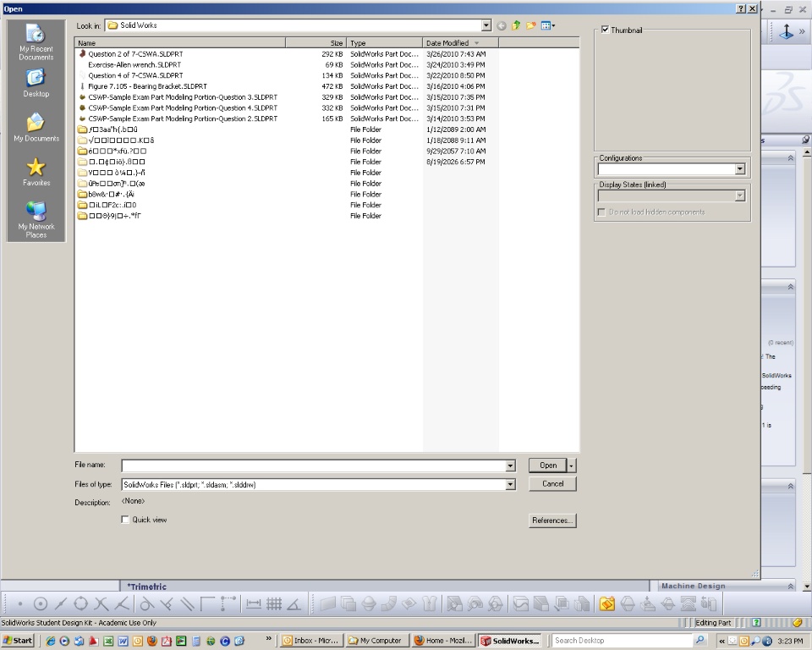The image size is (812, 650).
Task: Toggle the Thumbnail checkbox
Action: (605, 30)
